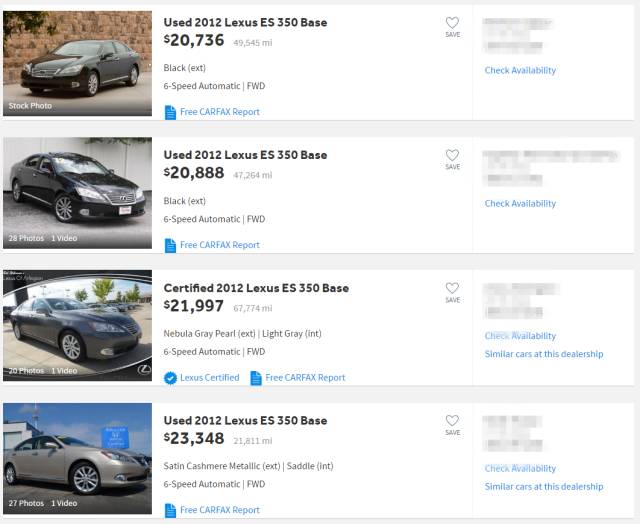Open the Satin Cashmere Lexus photo thumbnail
Image resolution: width=640 pixels, height=524 pixels.
tap(78, 458)
